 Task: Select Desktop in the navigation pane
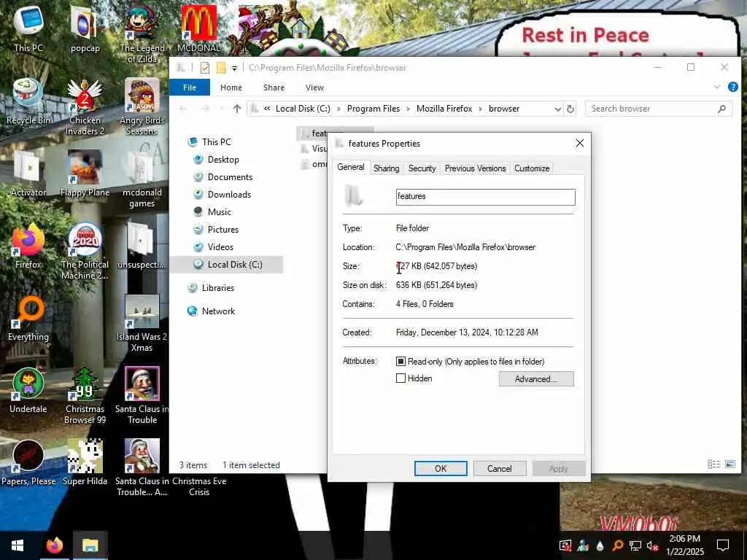coord(223,160)
